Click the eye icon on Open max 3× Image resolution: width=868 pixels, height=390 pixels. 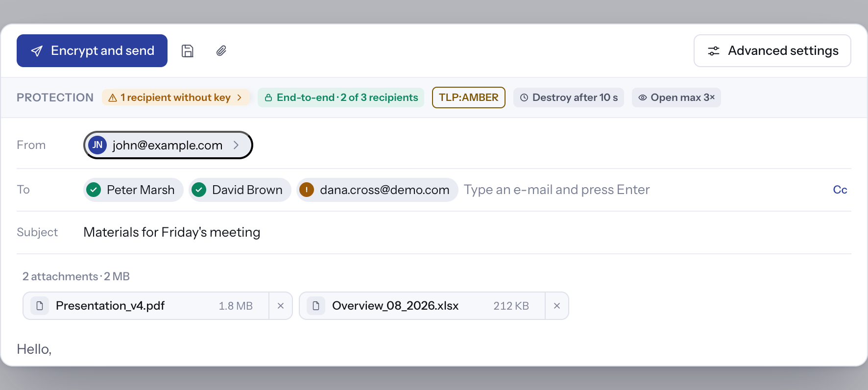point(643,97)
